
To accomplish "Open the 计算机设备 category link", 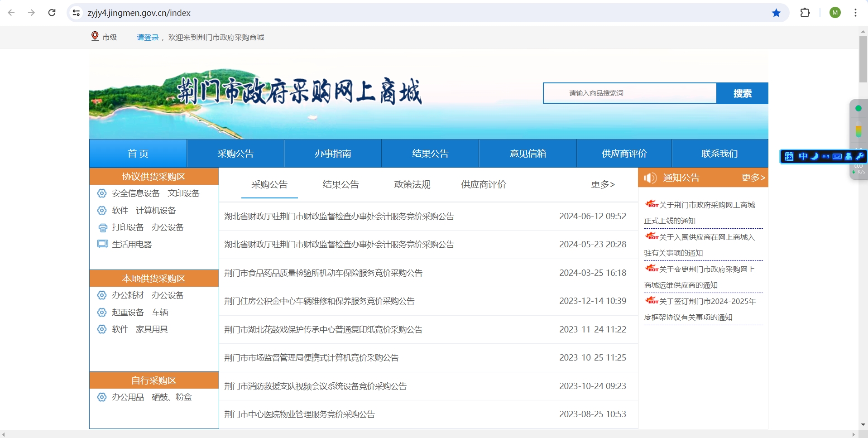I will [x=156, y=211].
